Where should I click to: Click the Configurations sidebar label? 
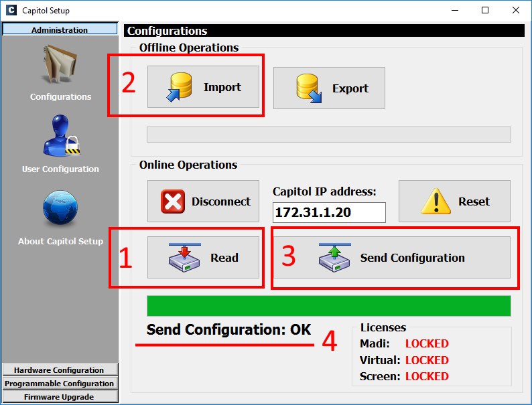61,96
